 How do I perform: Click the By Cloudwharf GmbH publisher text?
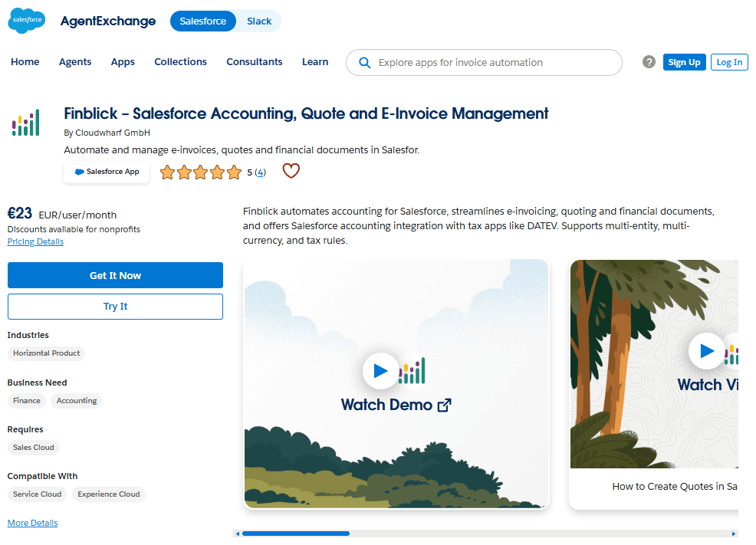click(x=107, y=133)
